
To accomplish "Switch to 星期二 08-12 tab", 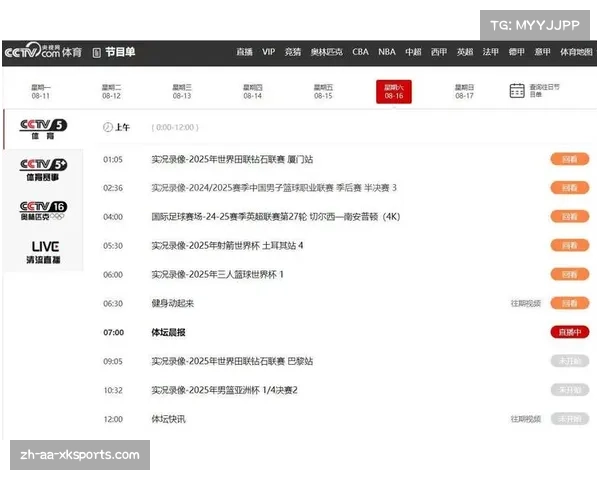I will 111,91.
